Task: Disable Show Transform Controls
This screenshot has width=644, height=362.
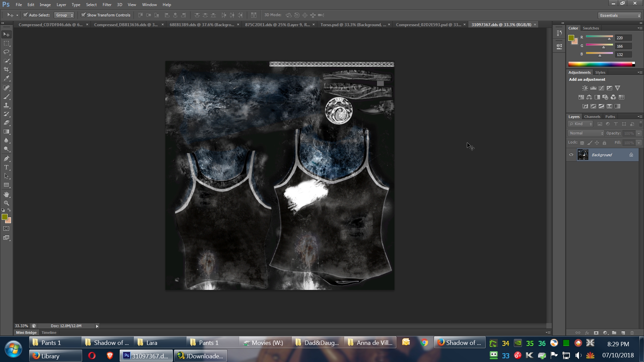Action: click(x=84, y=15)
